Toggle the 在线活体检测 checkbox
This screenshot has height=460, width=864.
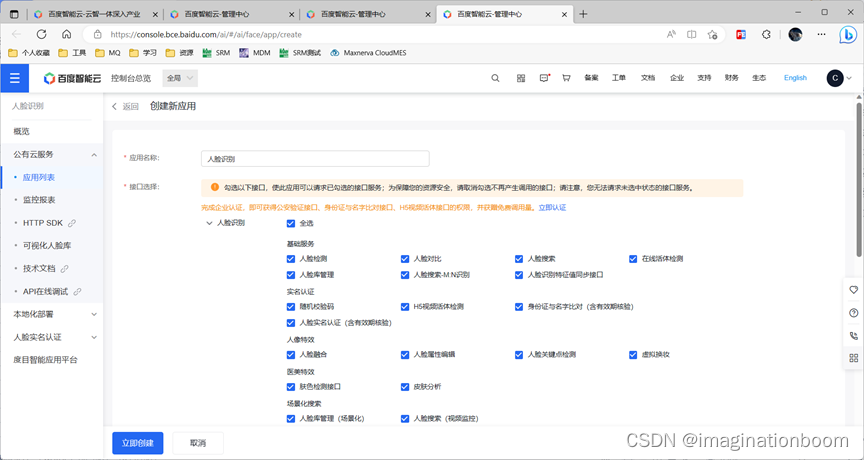[x=633, y=258]
